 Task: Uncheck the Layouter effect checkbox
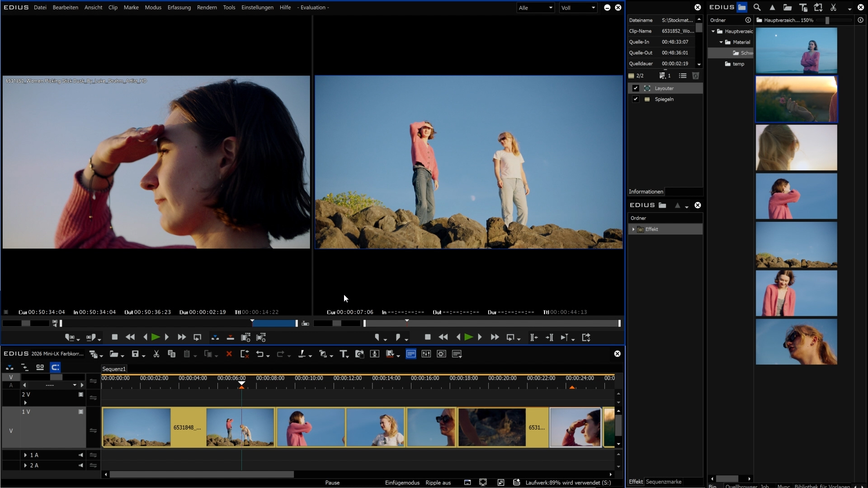pos(636,88)
